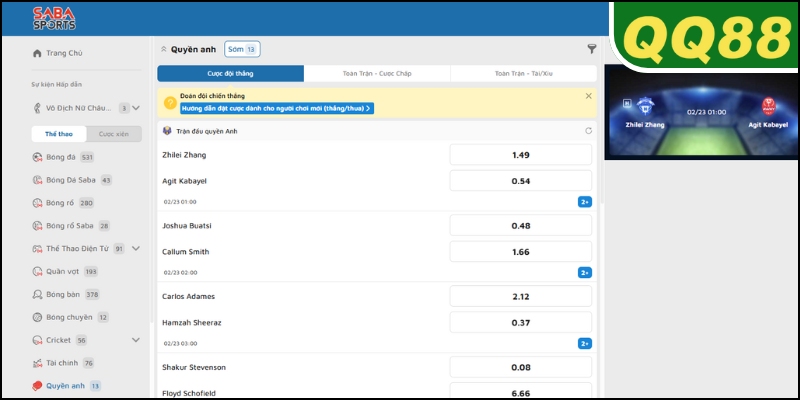Click the filter funnel icon
This screenshot has height=400, width=800.
coord(591,48)
